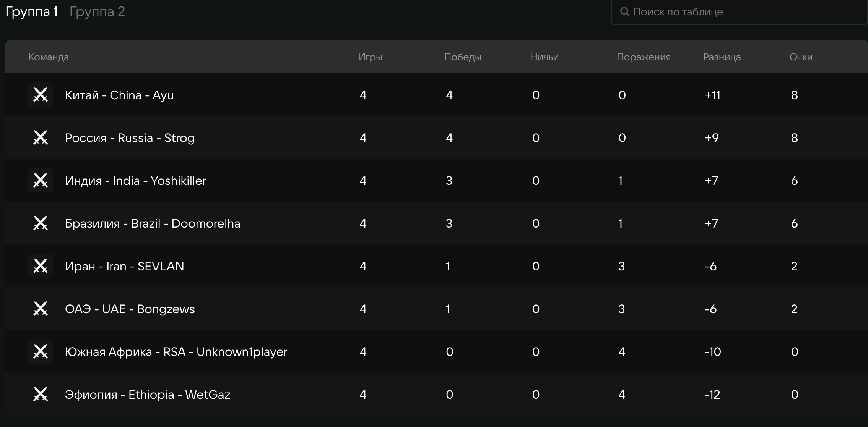Click the swords icon beside Iran - SEVLAN
The height and width of the screenshot is (427, 868).
[41, 266]
